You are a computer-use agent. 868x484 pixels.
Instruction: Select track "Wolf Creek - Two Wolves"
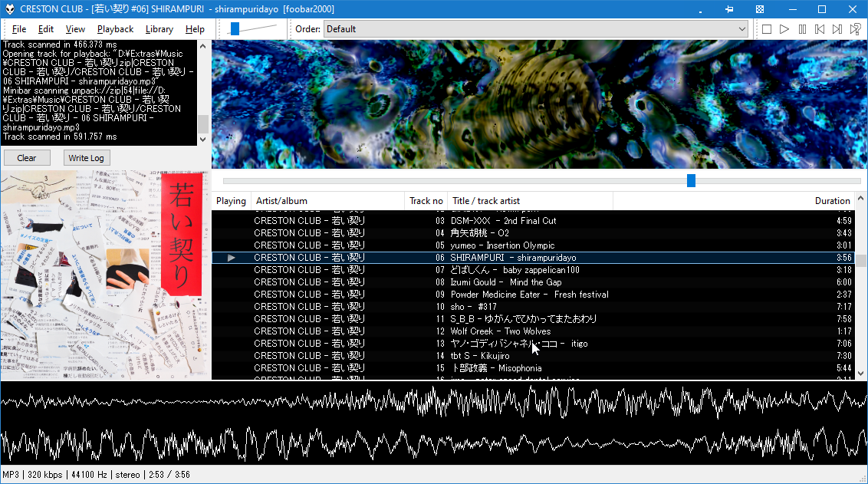pos(533,331)
